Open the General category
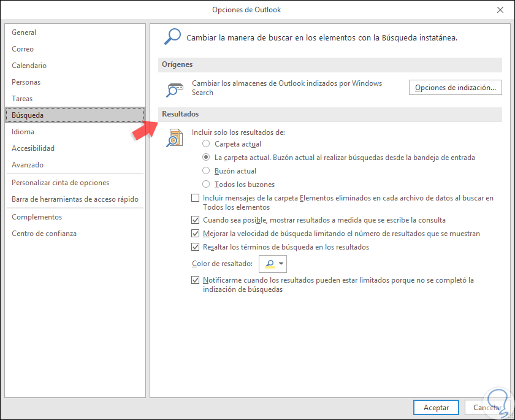Viewport: 515px width, 420px height. click(x=75, y=32)
